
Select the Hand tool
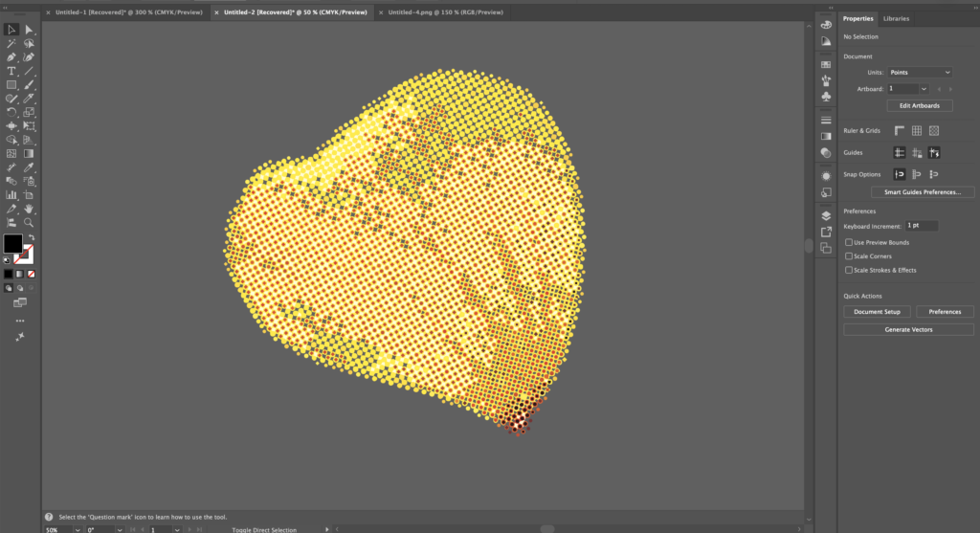(29, 208)
